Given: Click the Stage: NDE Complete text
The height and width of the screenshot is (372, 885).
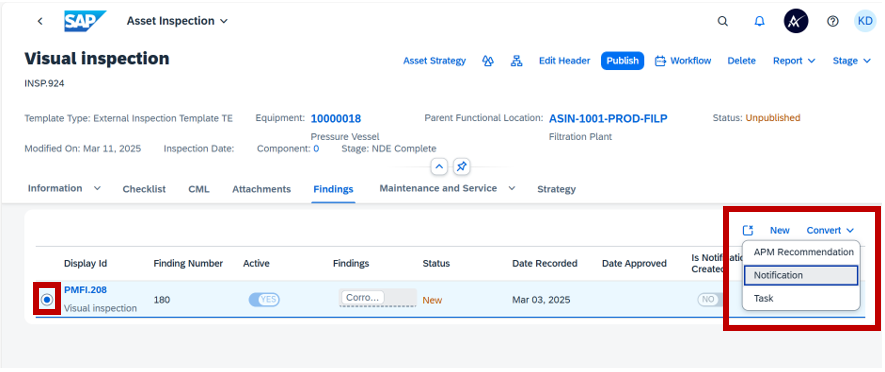Looking at the screenshot, I should (388, 149).
